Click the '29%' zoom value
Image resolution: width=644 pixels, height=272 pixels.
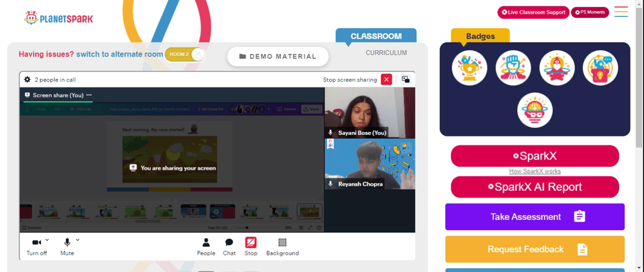(x=289, y=228)
